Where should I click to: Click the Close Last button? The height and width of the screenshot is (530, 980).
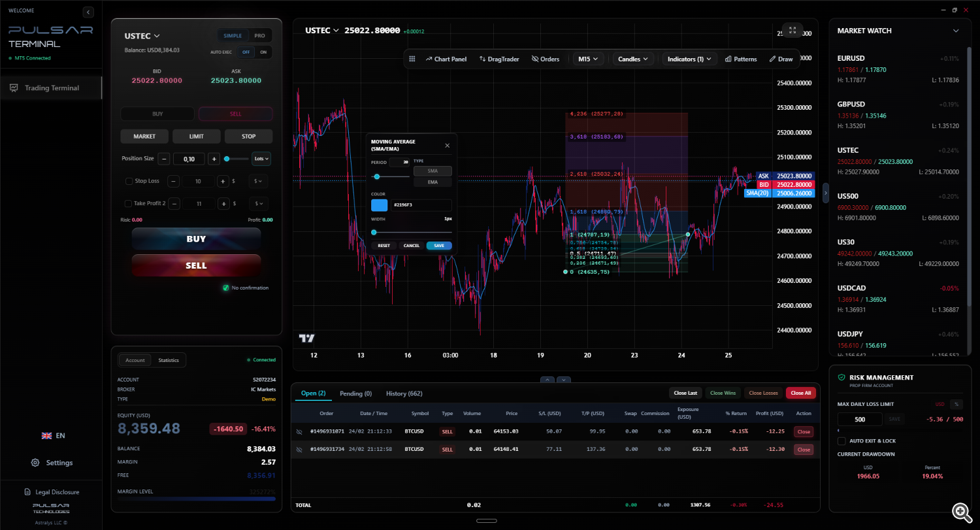coord(685,393)
